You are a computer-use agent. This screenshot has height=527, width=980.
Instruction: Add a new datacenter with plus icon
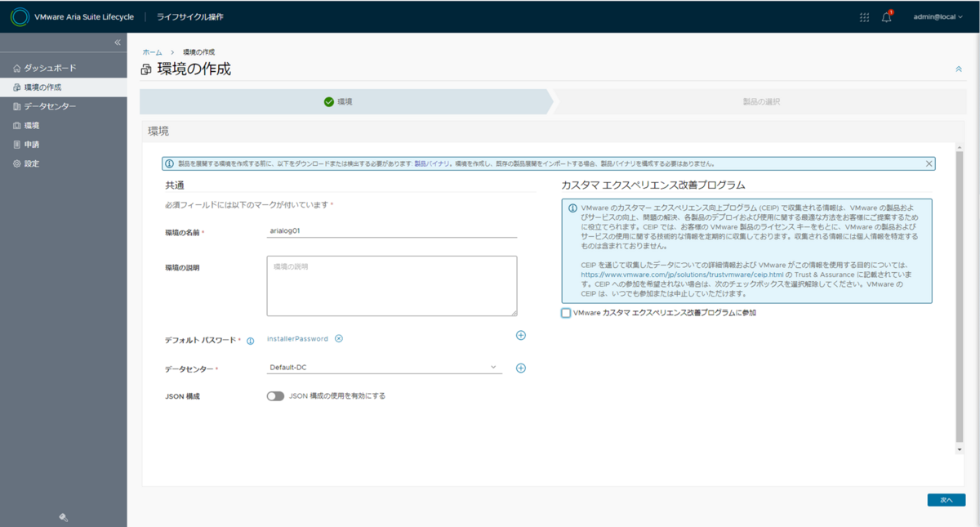click(x=521, y=368)
